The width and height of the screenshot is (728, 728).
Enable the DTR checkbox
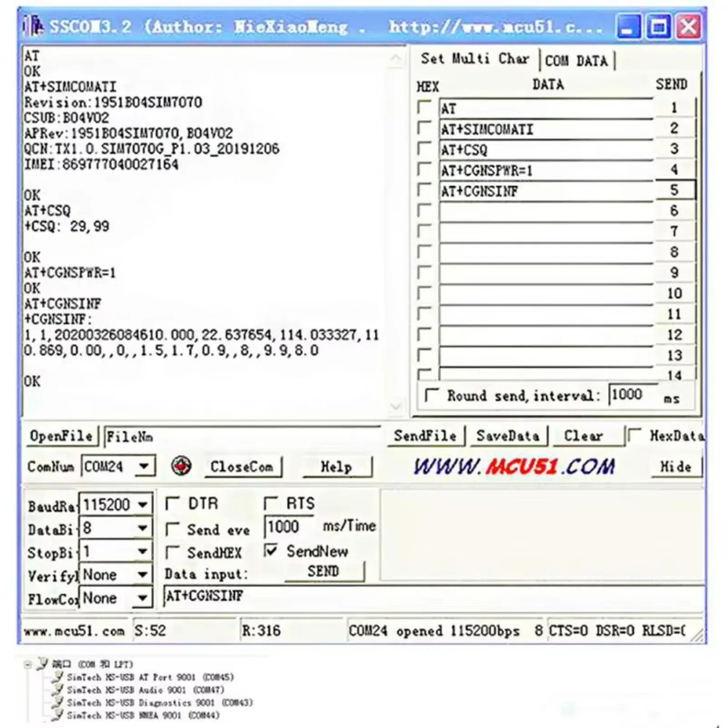pyautogui.click(x=172, y=503)
